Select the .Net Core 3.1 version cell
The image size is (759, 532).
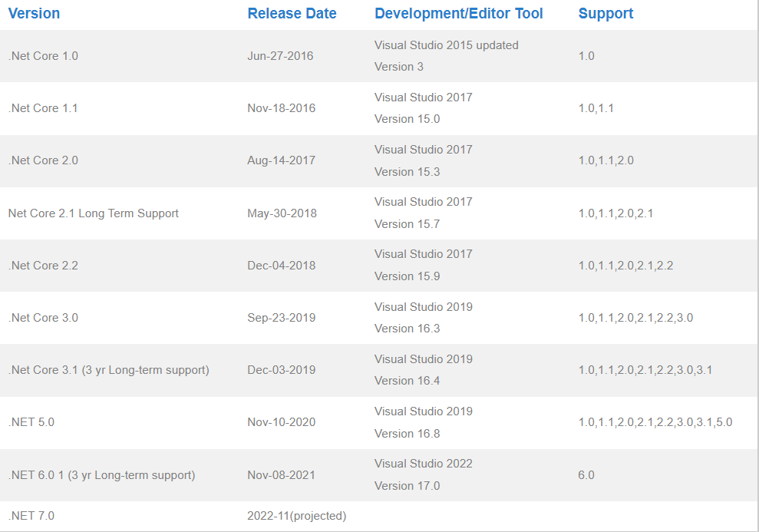108,370
